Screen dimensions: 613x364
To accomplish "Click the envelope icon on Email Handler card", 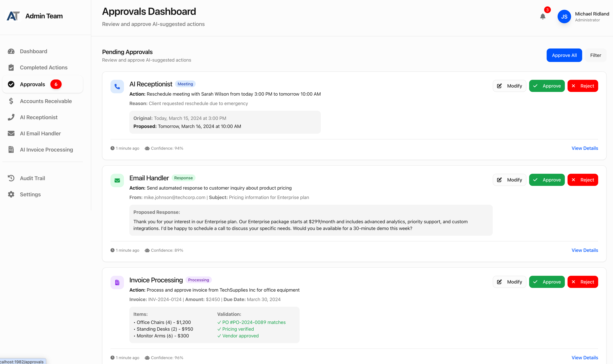I will 117,180.
